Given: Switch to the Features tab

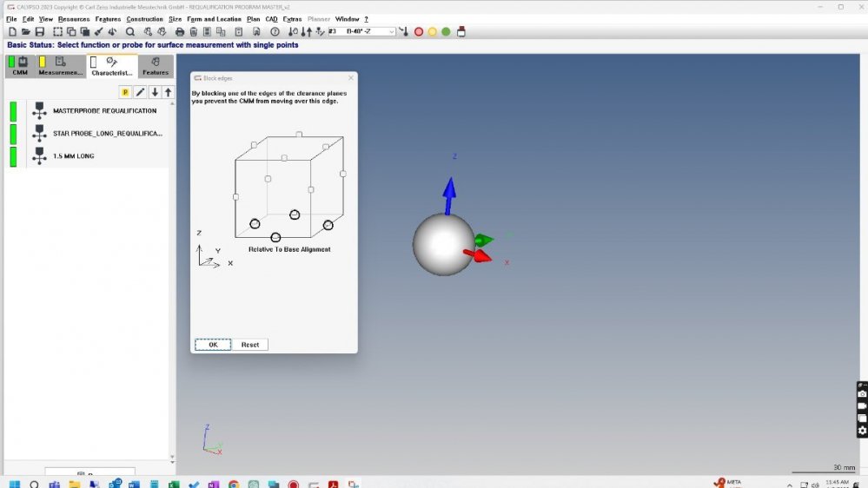Looking at the screenshot, I should tap(156, 67).
